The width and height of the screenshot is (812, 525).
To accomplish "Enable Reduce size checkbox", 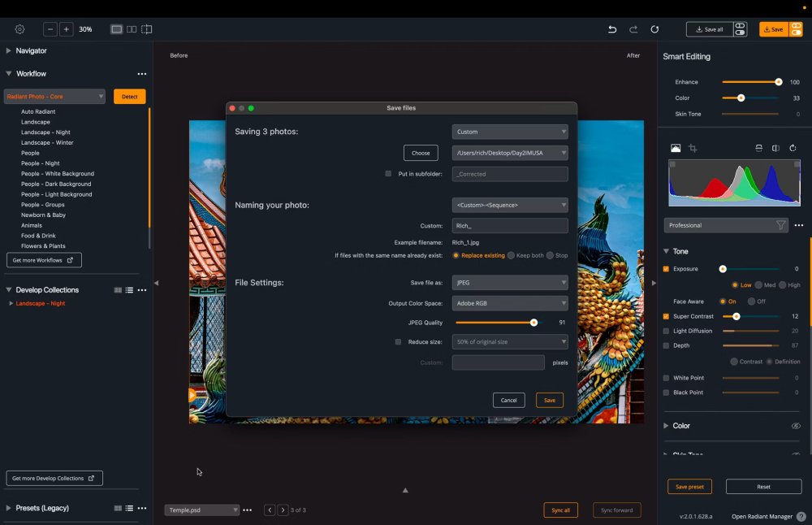I will pos(398,341).
